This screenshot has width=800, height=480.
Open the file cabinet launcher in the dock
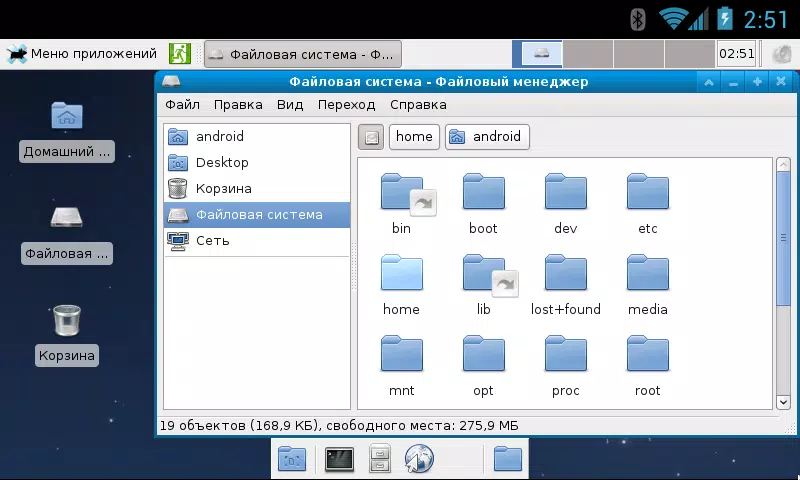(x=380, y=458)
